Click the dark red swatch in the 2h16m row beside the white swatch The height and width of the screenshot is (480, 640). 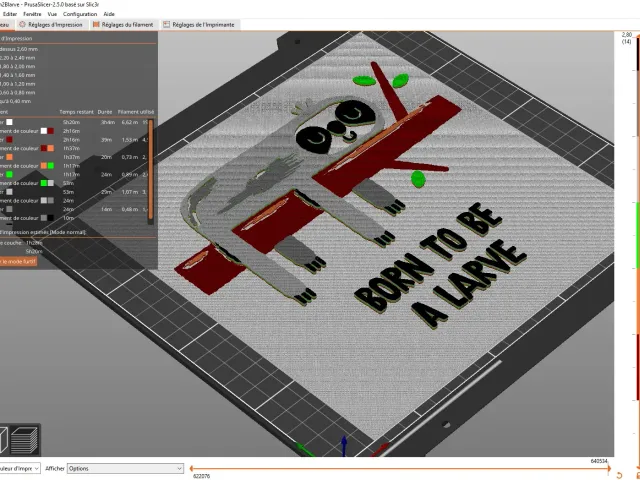point(51,131)
